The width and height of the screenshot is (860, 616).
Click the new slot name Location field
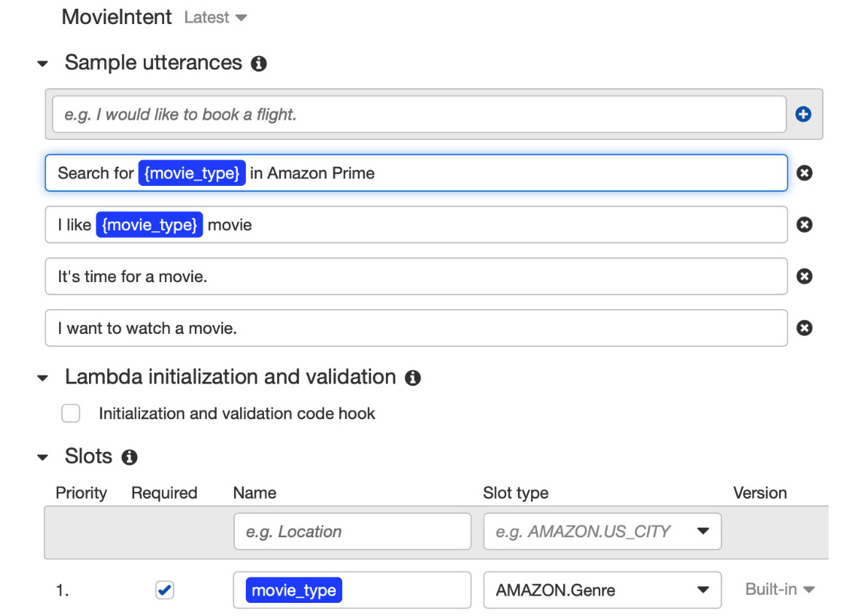(352, 531)
